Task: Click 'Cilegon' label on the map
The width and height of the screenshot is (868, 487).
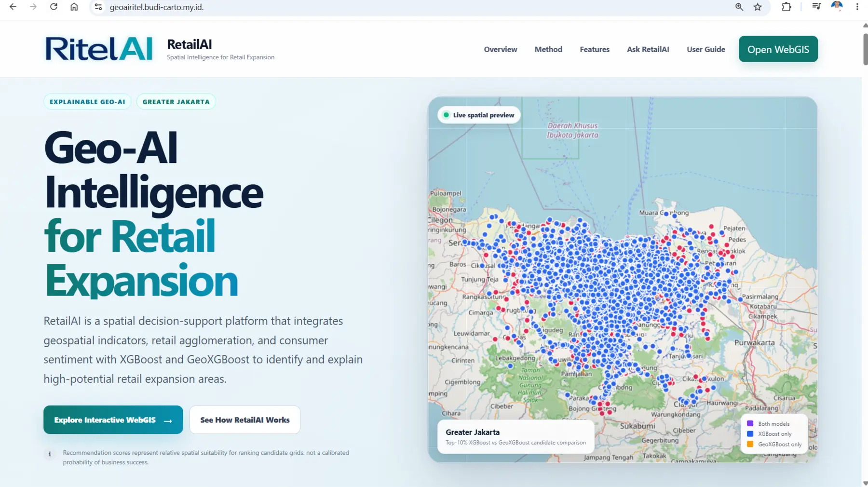Action: (x=440, y=220)
